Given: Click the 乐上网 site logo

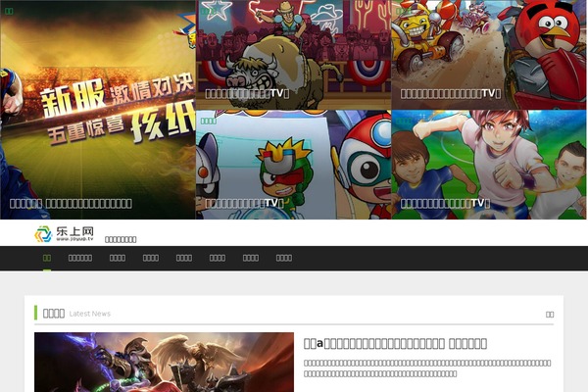Looking at the screenshot, I should (64, 234).
